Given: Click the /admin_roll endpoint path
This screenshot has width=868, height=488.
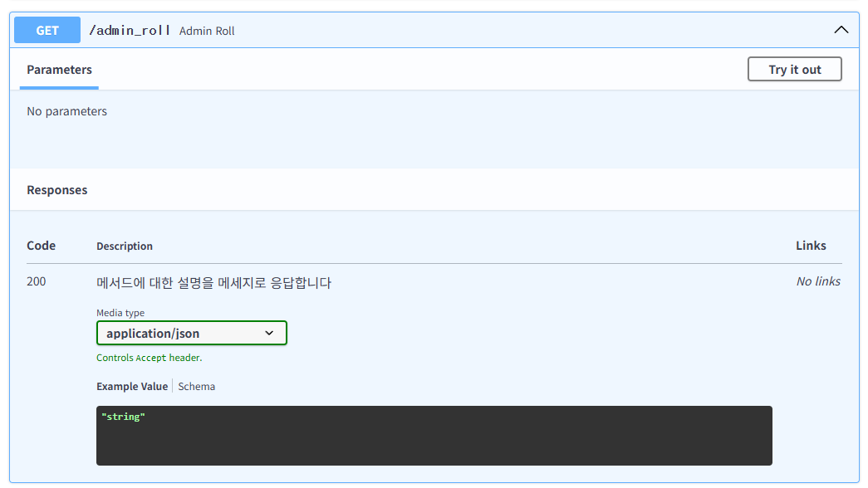Looking at the screenshot, I should 130,31.
